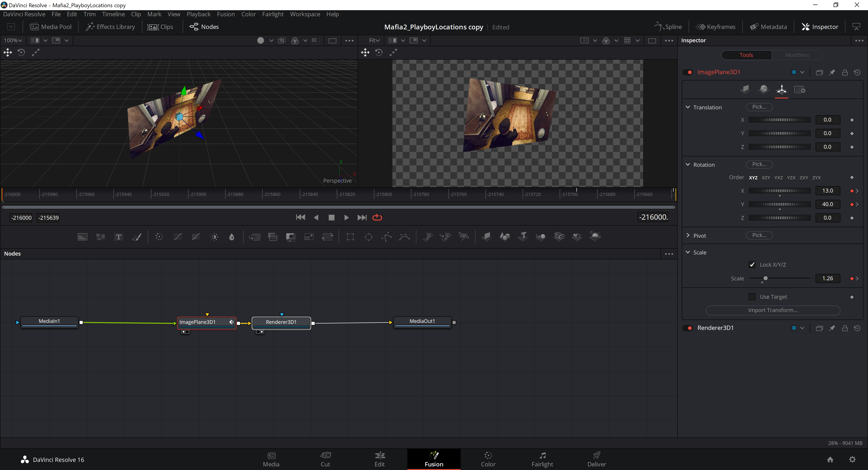Add a Renderer 3D node from toolbar

click(595, 236)
